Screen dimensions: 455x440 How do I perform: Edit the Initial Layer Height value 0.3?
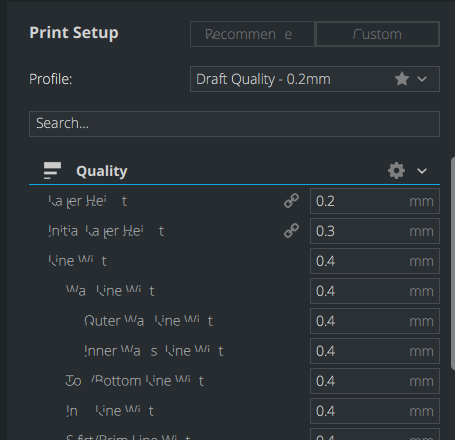click(375, 231)
